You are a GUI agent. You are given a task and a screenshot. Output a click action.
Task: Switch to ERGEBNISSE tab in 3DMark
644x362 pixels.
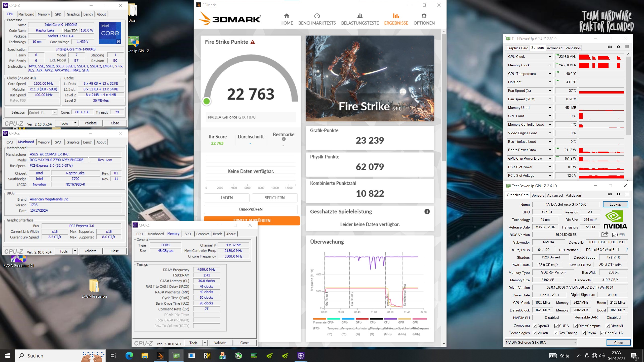396,19
